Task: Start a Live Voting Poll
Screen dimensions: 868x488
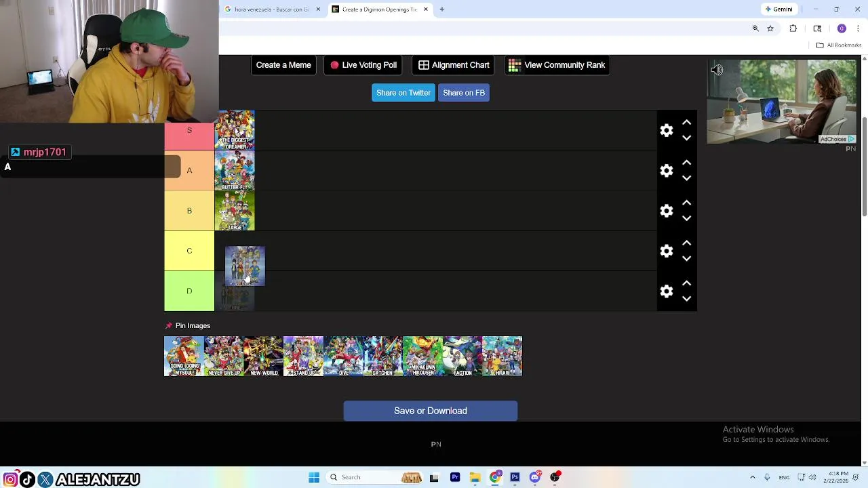Action: [363, 65]
